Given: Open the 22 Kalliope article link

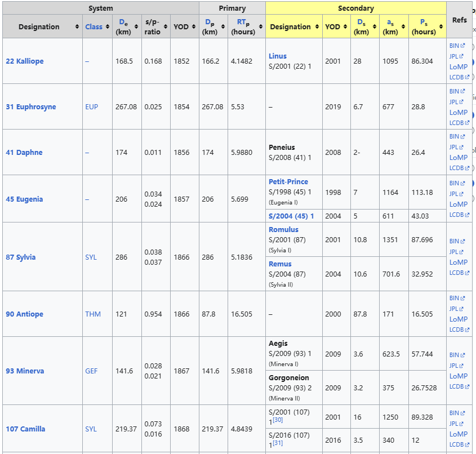Looking at the screenshot, I should pos(24,61).
